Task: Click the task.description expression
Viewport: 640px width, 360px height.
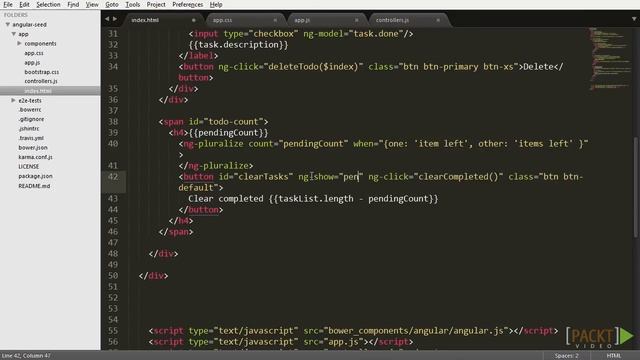Action: point(238,44)
